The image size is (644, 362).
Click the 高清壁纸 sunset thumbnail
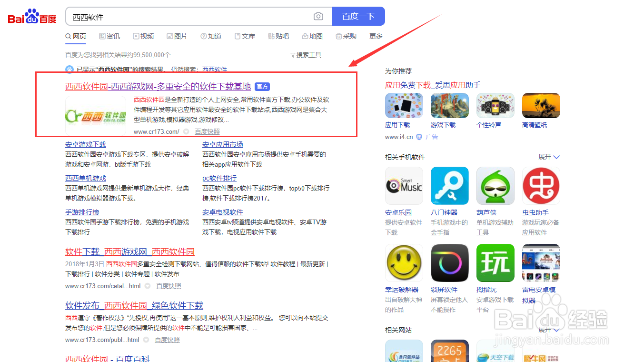click(x=541, y=105)
